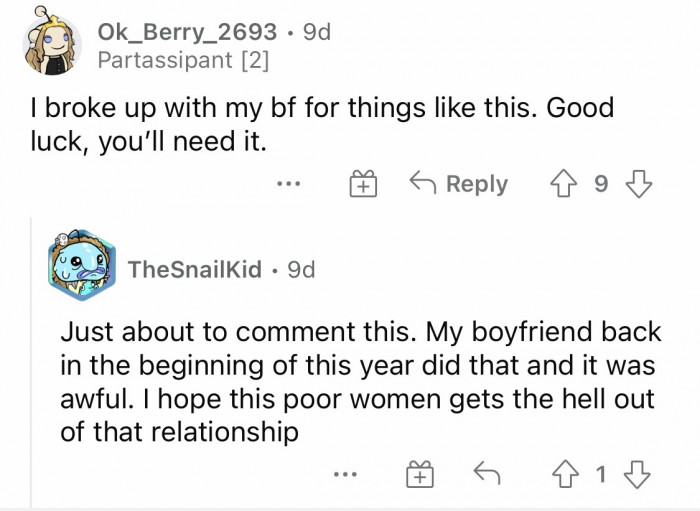Click the 9d timestamp on TheSnailKid's reply
700x511 pixels.
(300, 269)
